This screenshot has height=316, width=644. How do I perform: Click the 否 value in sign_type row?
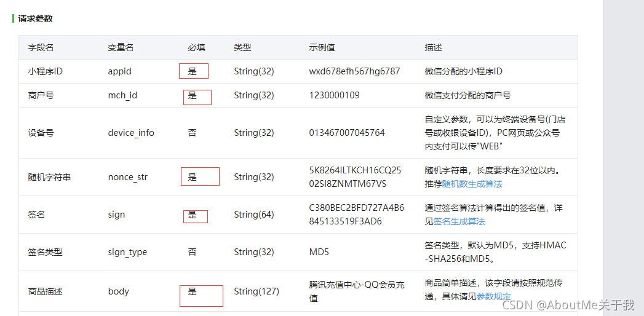point(192,252)
